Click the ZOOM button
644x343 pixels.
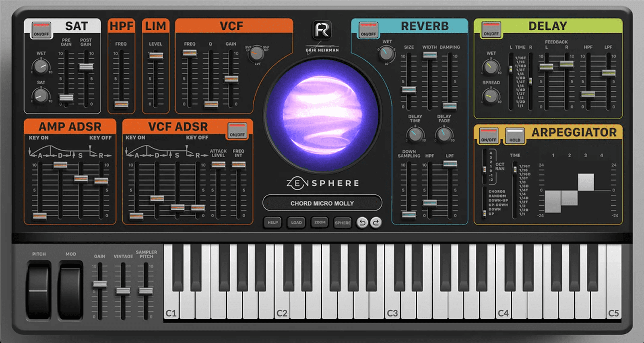click(x=320, y=222)
